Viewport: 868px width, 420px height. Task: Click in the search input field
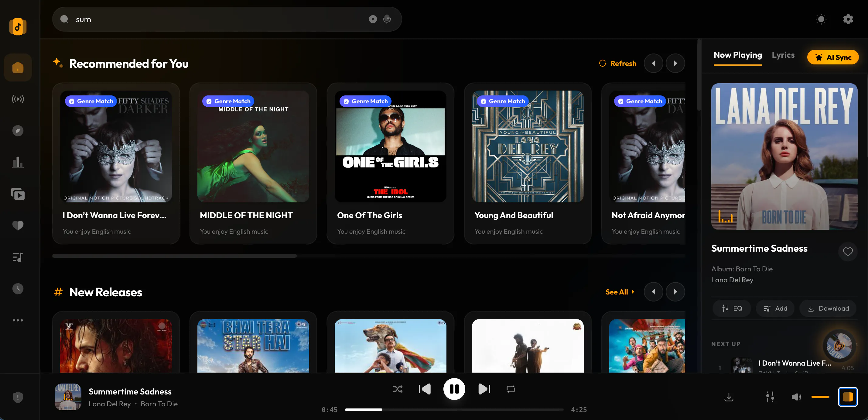(x=219, y=19)
